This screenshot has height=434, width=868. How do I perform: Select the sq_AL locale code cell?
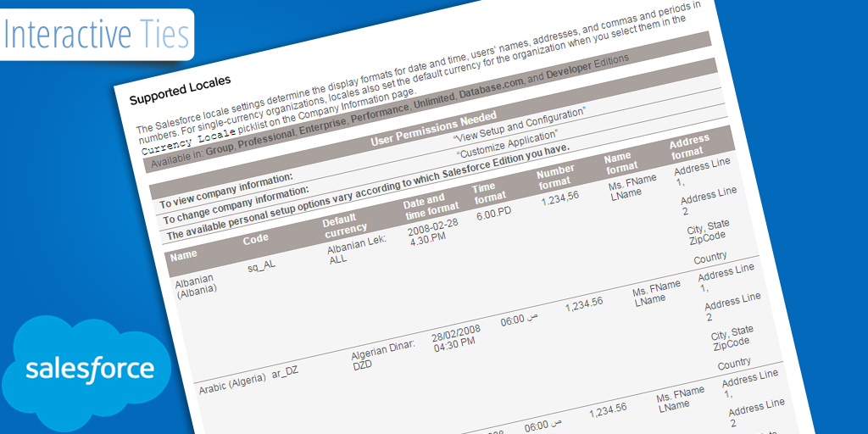tap(261, 266)
